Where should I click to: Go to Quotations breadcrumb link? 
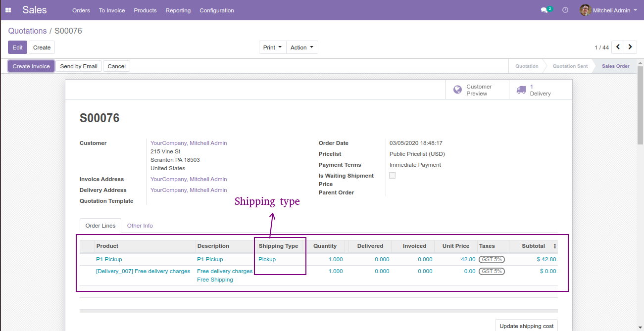click(28, 31)
